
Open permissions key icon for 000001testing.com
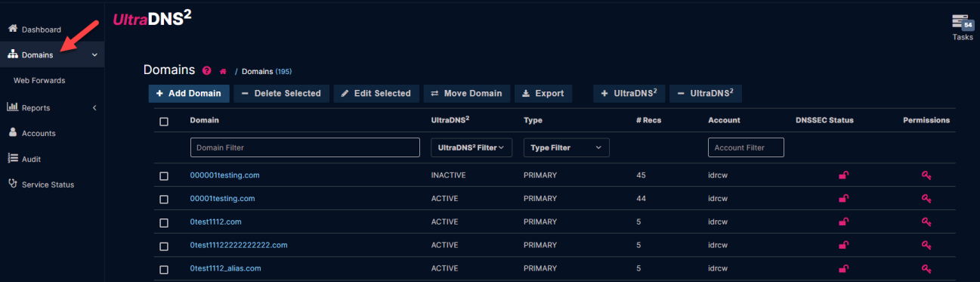(926, 175)
